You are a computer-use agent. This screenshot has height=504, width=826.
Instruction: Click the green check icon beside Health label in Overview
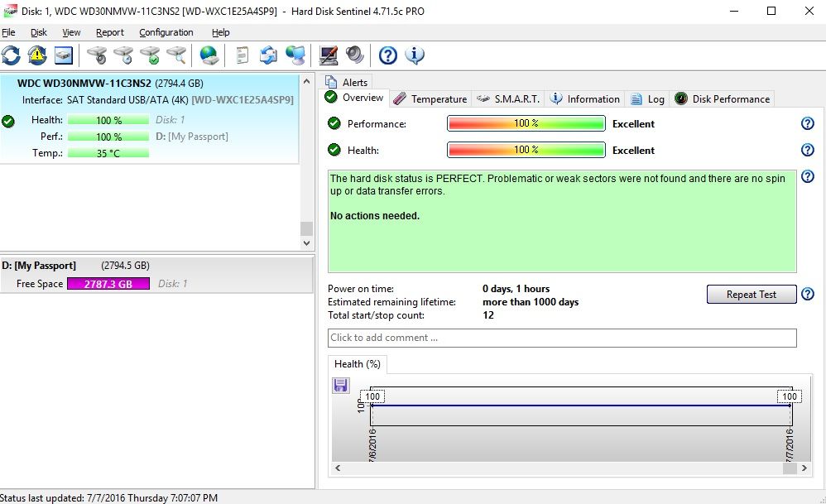tap(334, 150)
